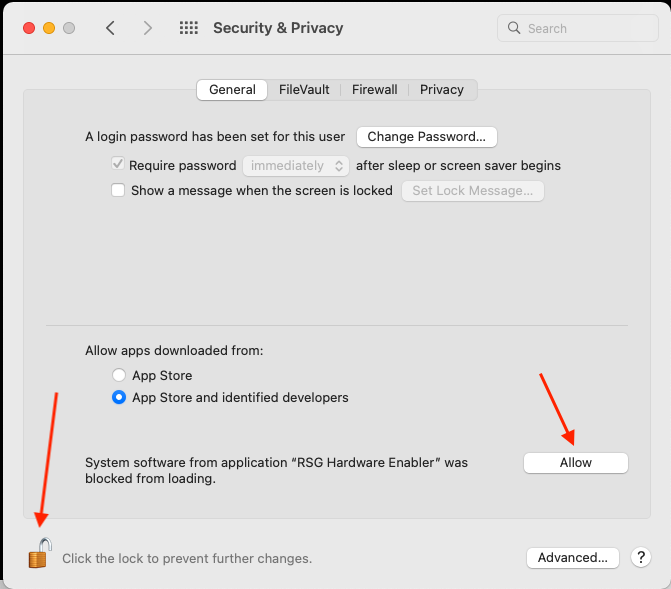This screenshot has width=671, height=589.
Task: Toggle the Require password checkbox
Action: click(118, 165)
